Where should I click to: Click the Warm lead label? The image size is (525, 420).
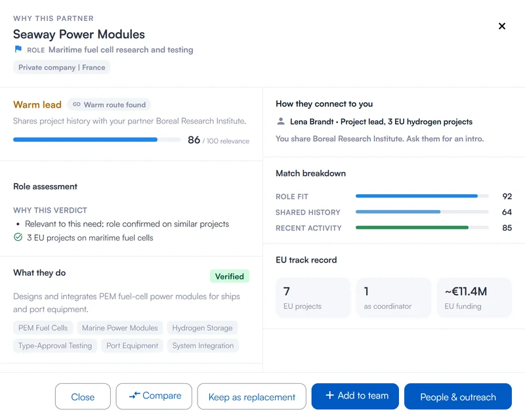click(x=37, y=104)
